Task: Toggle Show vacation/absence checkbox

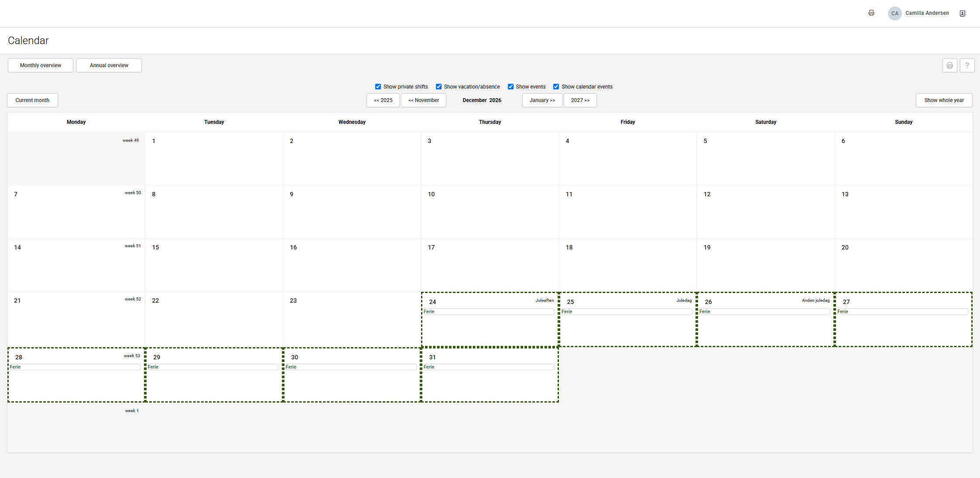Action: click(x=439, y=87)
